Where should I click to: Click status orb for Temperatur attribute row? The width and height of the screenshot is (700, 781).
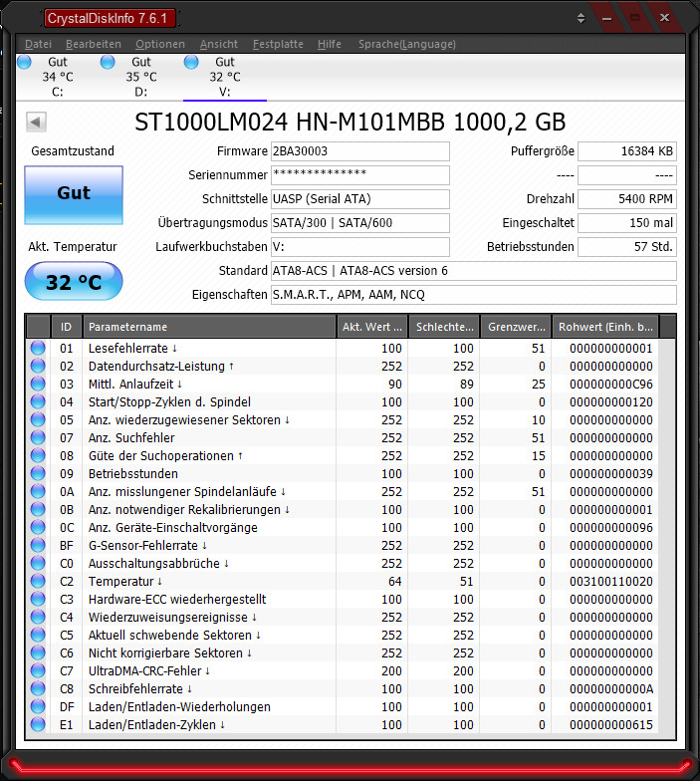pyautogui.click(x=38, y=581)
